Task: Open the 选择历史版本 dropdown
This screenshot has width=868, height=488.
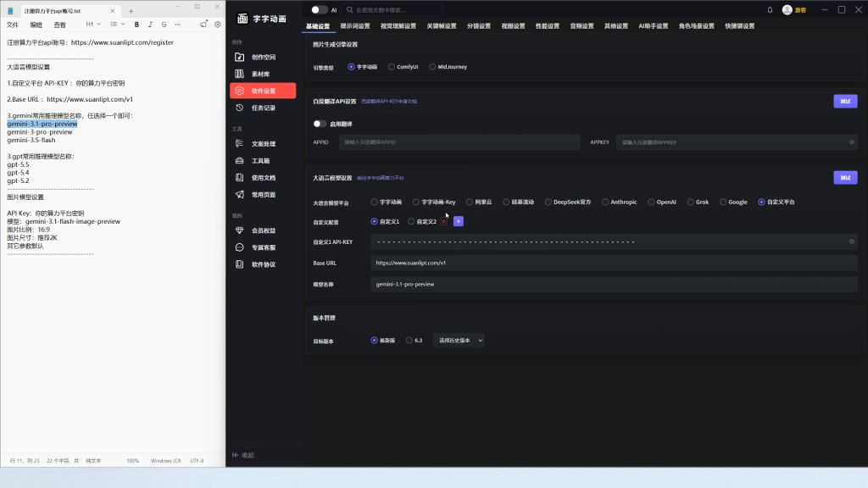Action: (459, 341)
